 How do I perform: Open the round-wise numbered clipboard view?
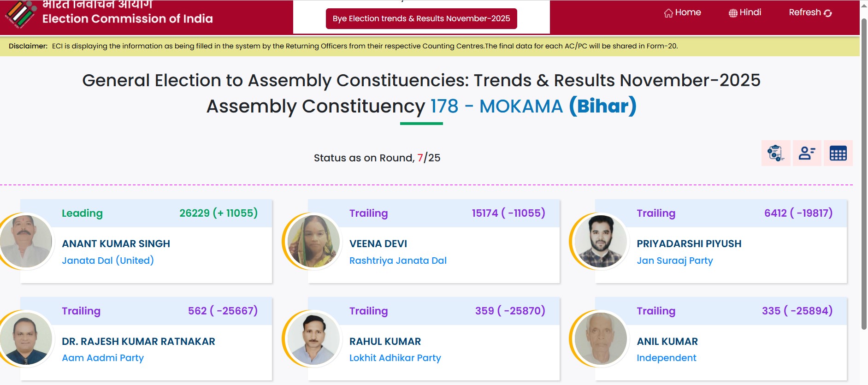pyautogui.click(x=776, y=153)
